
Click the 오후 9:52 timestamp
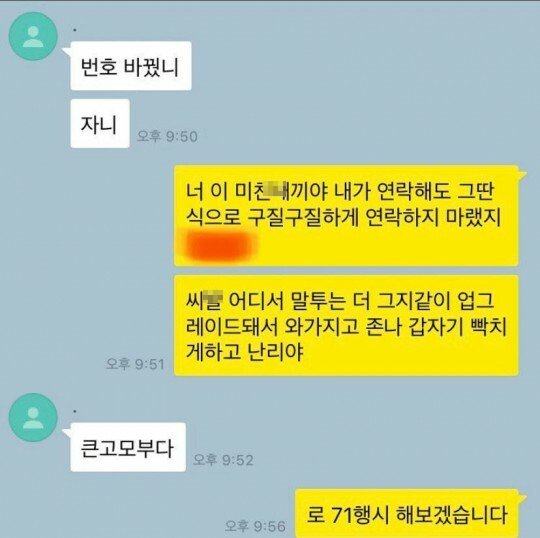223,460
